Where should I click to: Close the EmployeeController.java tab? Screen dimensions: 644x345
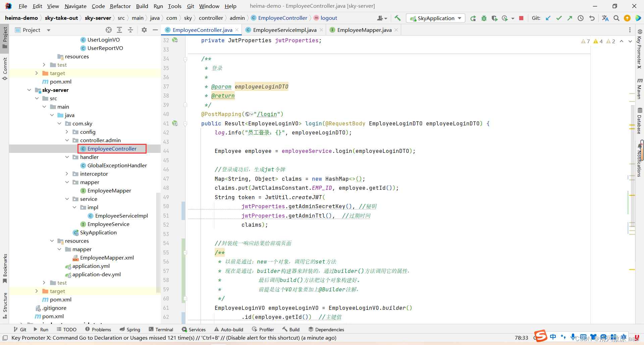237,30
